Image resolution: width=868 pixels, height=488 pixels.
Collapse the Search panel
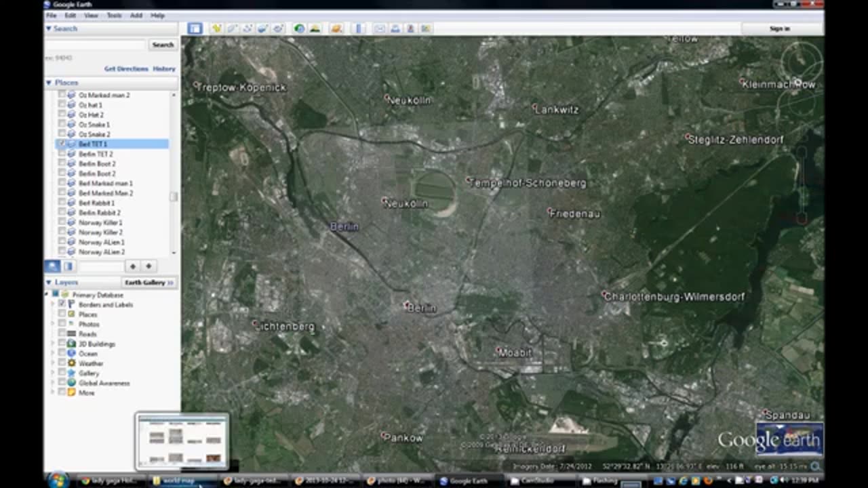tap(49, 28)
